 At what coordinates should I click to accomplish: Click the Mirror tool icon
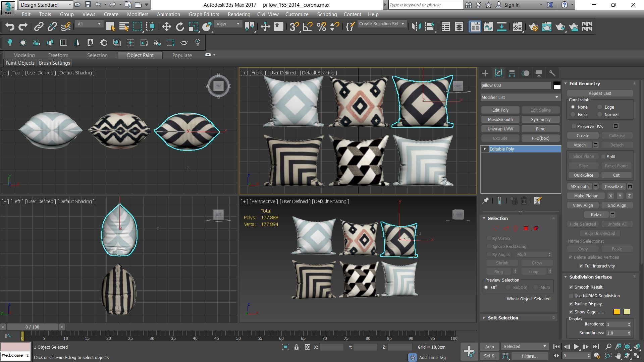[x=416, y=27]
